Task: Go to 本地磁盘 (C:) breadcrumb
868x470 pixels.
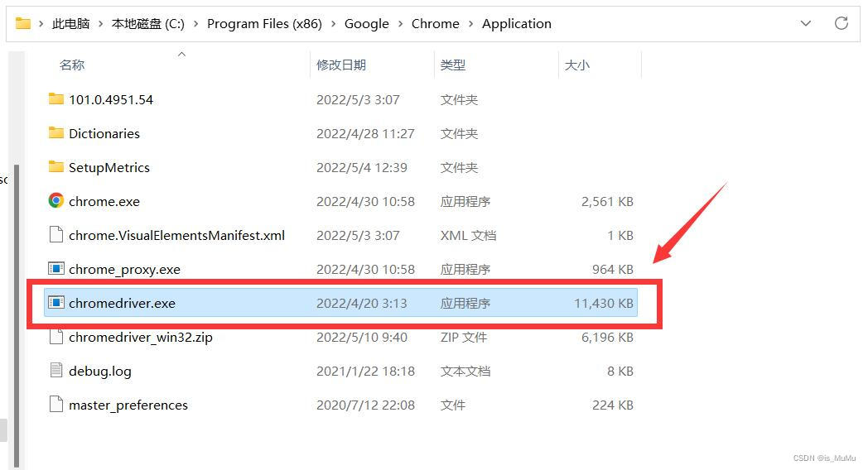Action: (x=147, y=24)
